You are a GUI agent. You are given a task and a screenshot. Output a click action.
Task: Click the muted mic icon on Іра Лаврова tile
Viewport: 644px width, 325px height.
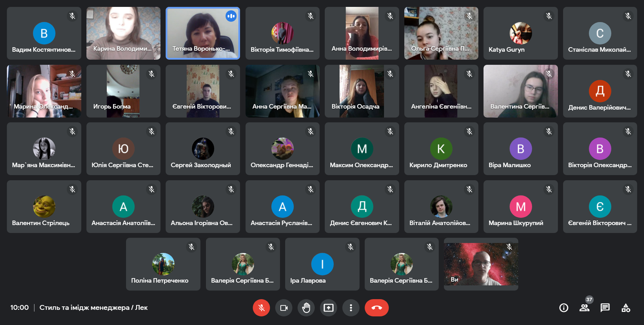click(351, 247)
